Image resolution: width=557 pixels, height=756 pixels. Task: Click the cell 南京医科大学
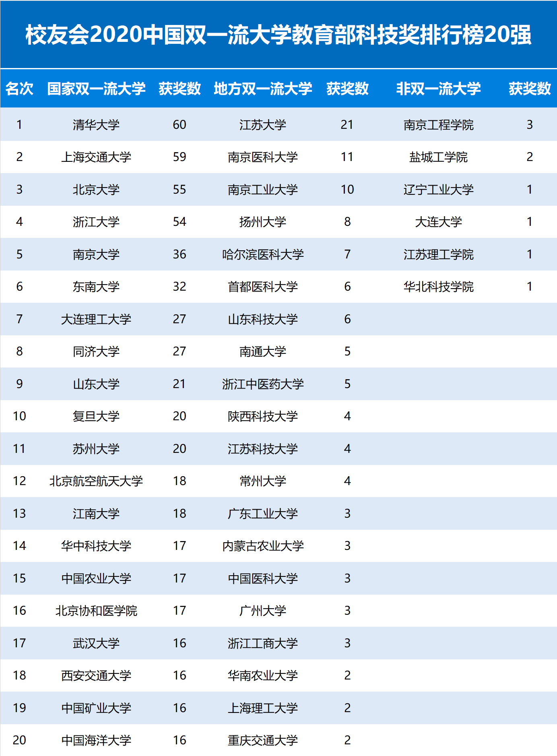tap(263, 157)
